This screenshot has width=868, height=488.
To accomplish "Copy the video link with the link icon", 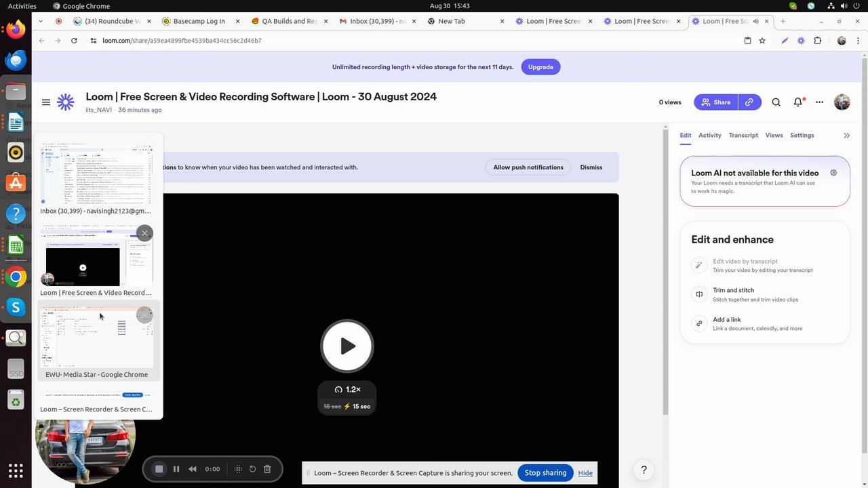I will click(x=749, y=102).
